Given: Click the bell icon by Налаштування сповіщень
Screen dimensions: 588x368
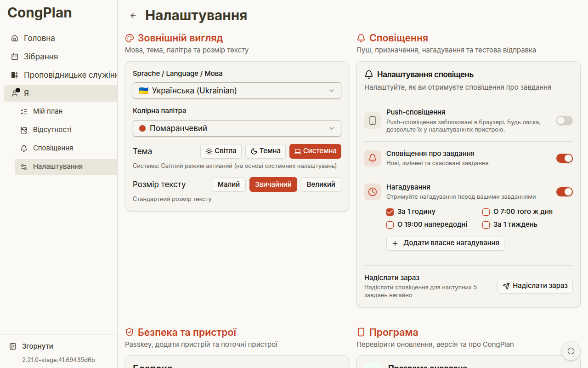Looking at the screenshot, I should click(x=369, y=75).
